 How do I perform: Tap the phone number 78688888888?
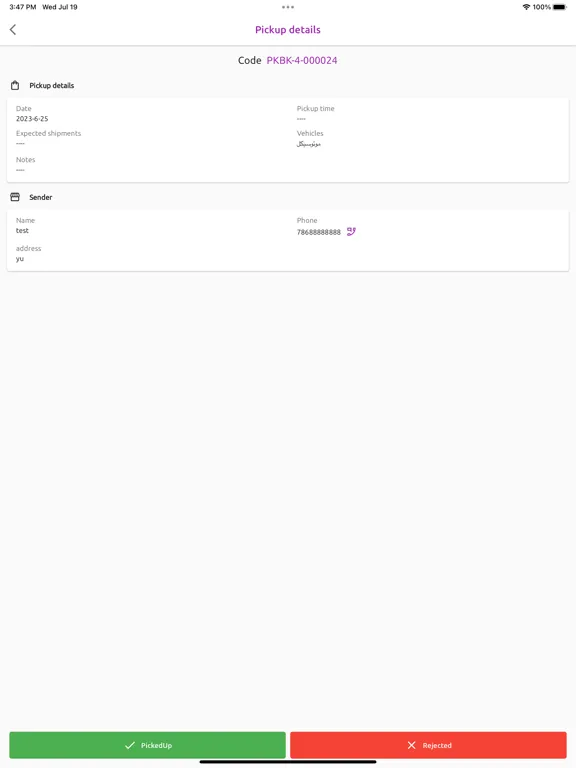pyautogui.click(x=318, y=232)
